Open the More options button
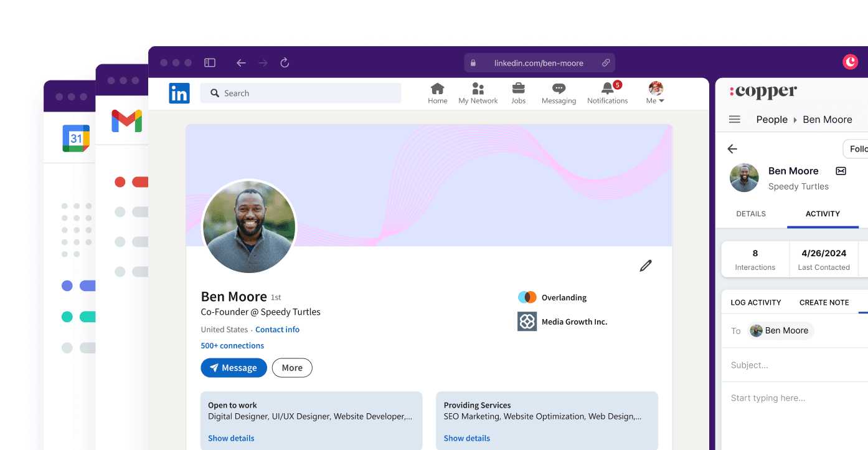 (x=292, y=368)
